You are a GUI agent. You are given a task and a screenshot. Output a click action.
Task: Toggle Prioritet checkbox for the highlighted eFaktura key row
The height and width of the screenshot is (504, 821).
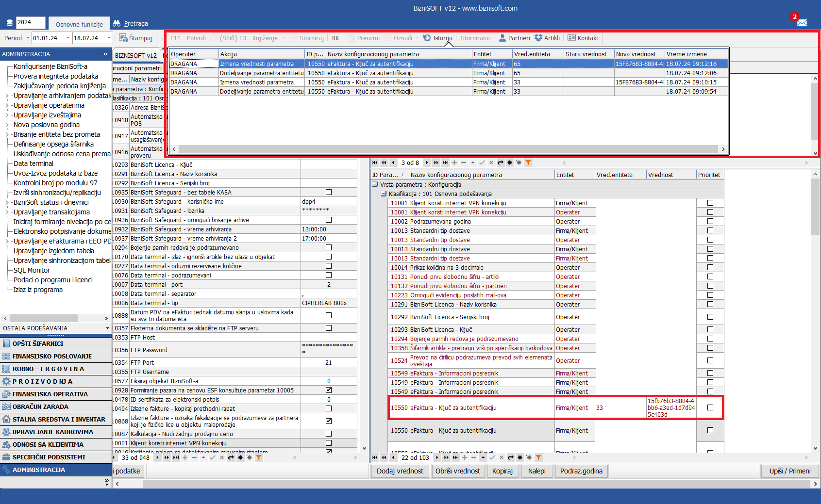pyautogui.click(x=710, y=407)
